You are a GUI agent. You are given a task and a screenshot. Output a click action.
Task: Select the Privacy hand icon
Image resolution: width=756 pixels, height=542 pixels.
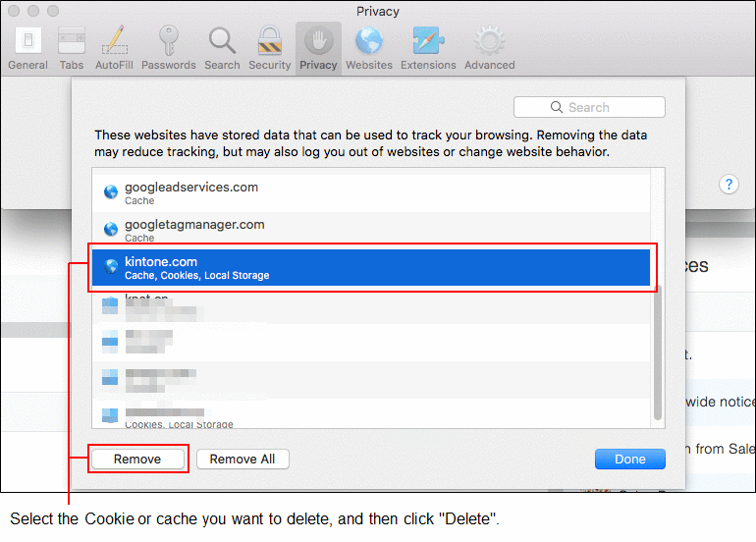318,40
